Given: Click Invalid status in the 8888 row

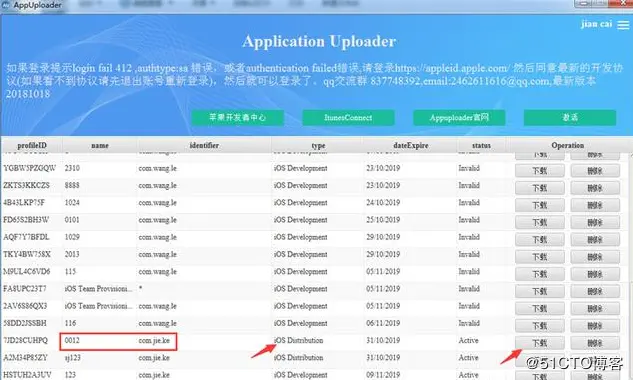Looking at the screenshot, I should pos(469,185).
